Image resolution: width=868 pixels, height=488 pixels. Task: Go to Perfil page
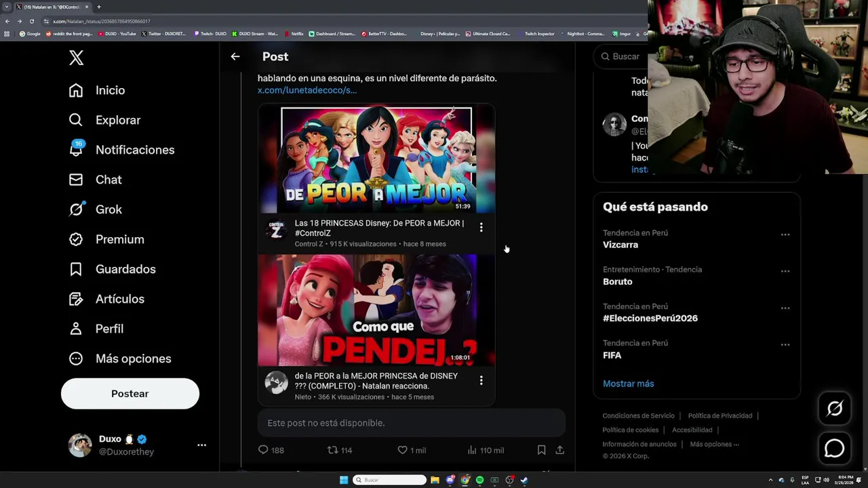coord(96,329)
